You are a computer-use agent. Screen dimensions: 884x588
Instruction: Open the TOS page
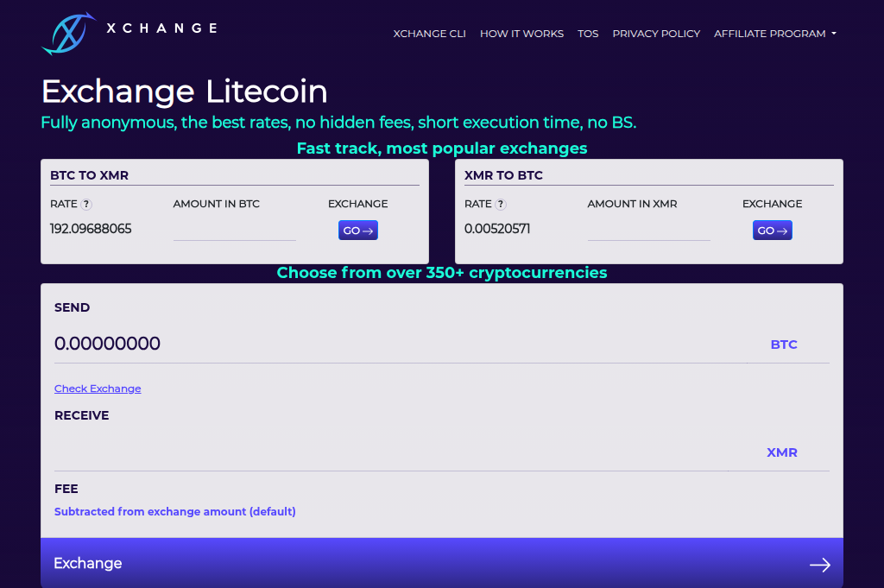pyautogui.click(x=588, y=34)
